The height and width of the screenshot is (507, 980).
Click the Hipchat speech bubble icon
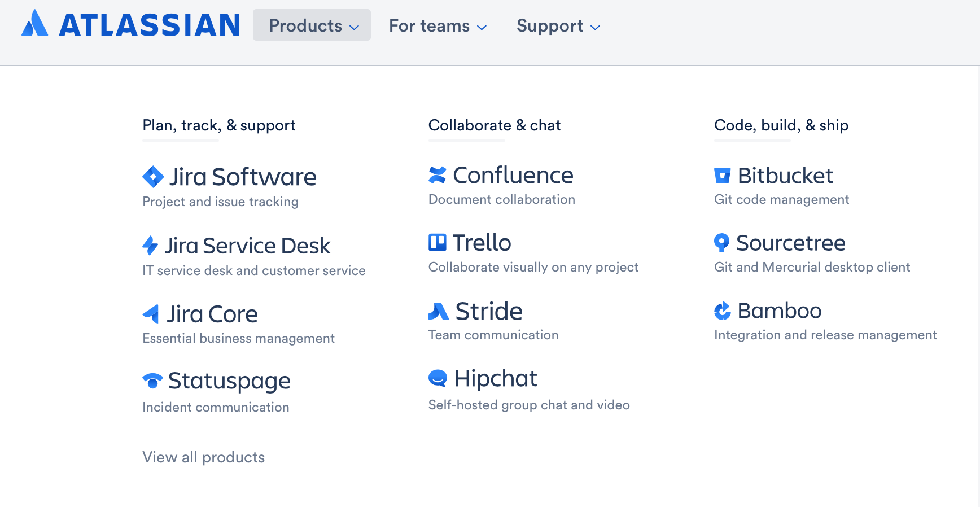pos(438,378)
